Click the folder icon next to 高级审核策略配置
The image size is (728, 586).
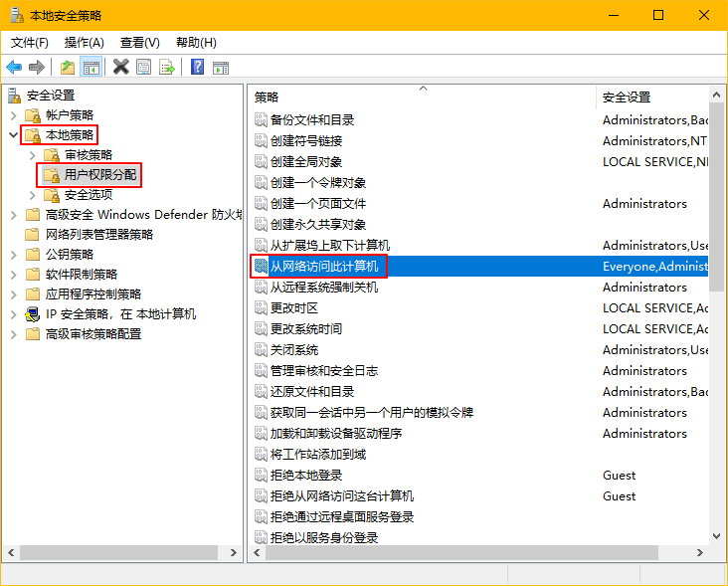(x=33, y=334)
